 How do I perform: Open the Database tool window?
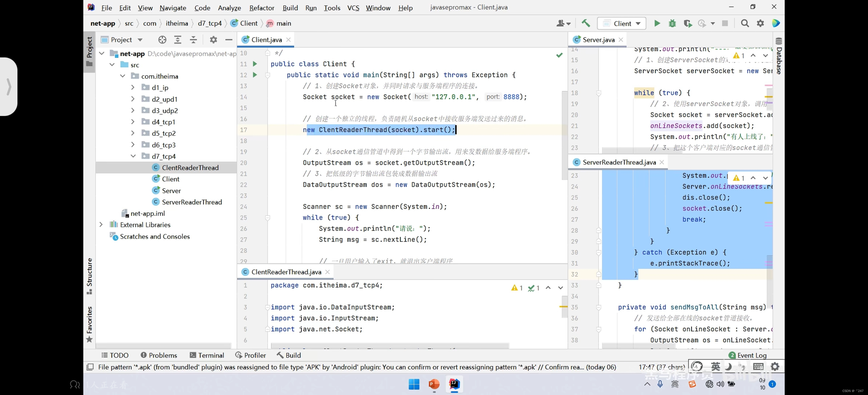tap(779, 56)
